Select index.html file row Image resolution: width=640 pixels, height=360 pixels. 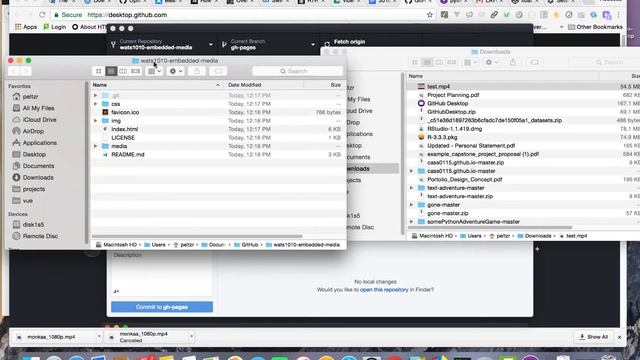(217, 129)
